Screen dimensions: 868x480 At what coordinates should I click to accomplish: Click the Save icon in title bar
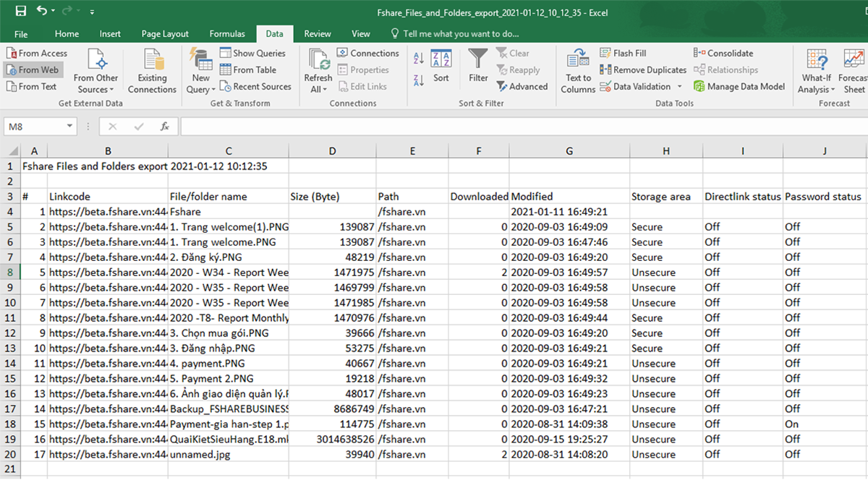click(x=20, y=12)
